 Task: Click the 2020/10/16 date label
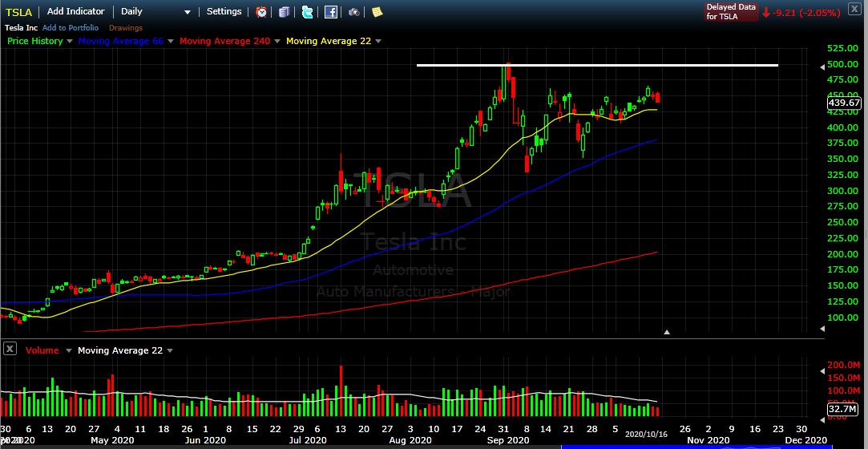point(646,435)
